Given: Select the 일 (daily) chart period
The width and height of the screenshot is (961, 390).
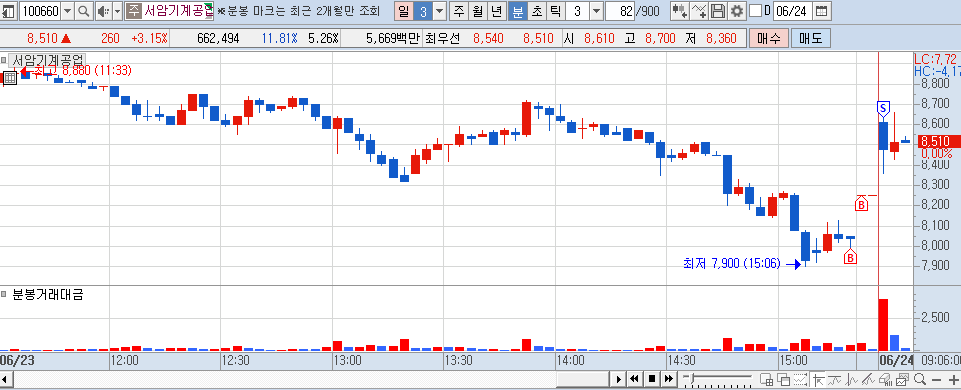Looking at the screenshot, I should tap(403, 11).
